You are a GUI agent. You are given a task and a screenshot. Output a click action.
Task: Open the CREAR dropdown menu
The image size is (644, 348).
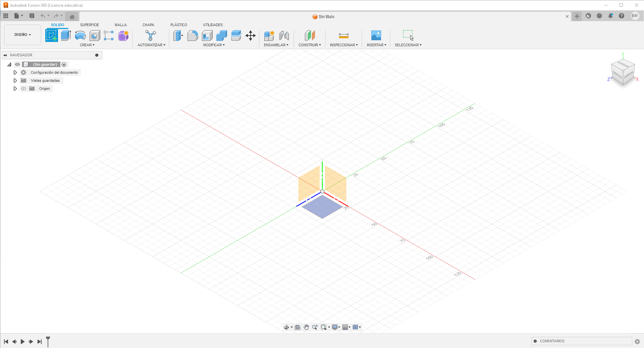click(x=87, y=45)
